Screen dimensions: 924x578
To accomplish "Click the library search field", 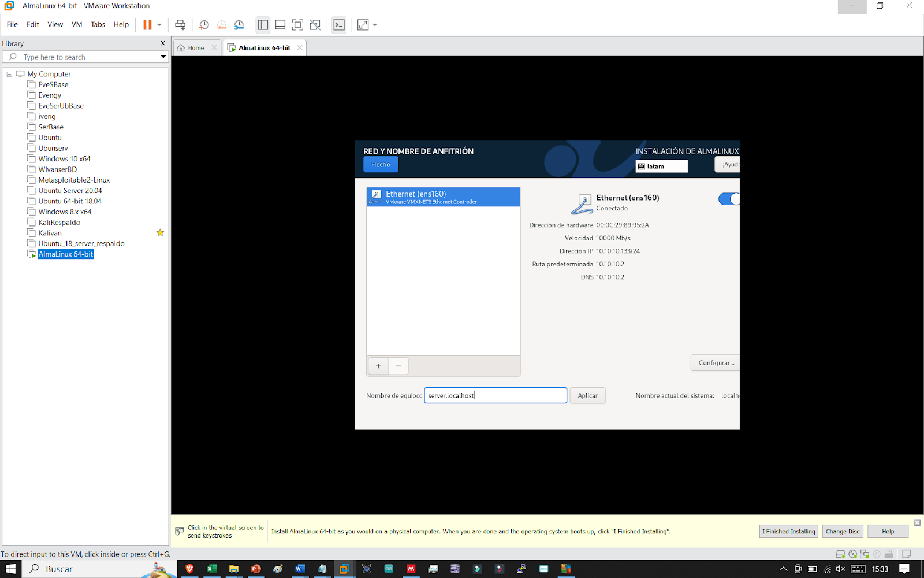I will (x=87, y=57).
